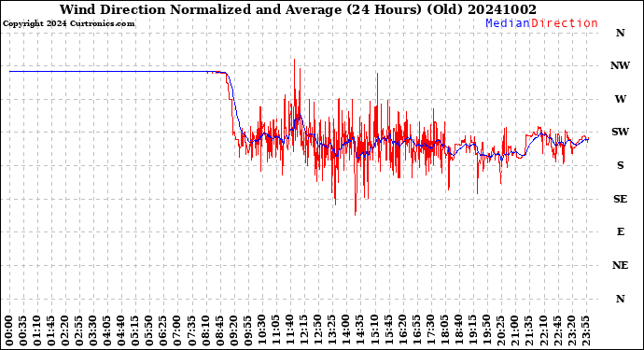Click the 04:05 time label
Viewport: 644px width, 350px height.
click(x=107, y=330)
